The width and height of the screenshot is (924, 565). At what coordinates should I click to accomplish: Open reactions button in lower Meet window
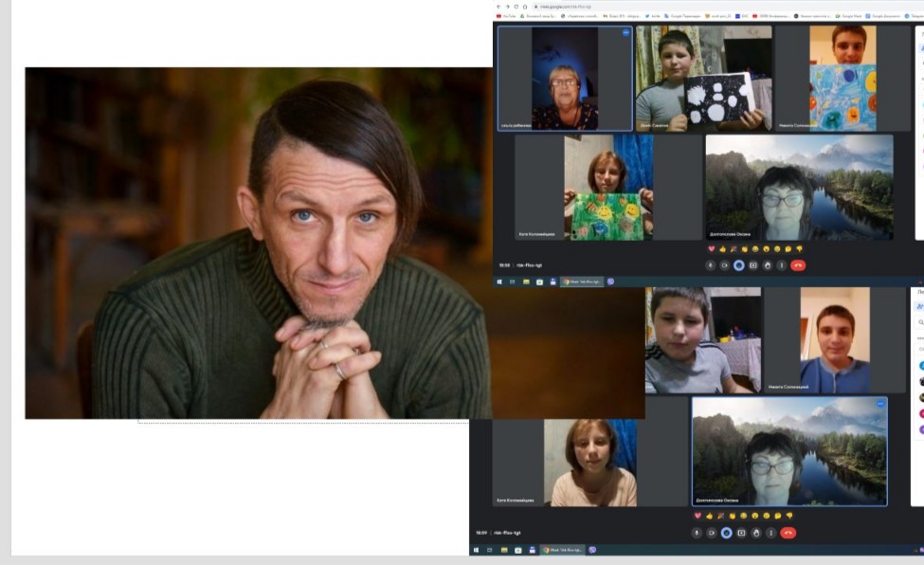pyautogui.click(x=727, y=533)
